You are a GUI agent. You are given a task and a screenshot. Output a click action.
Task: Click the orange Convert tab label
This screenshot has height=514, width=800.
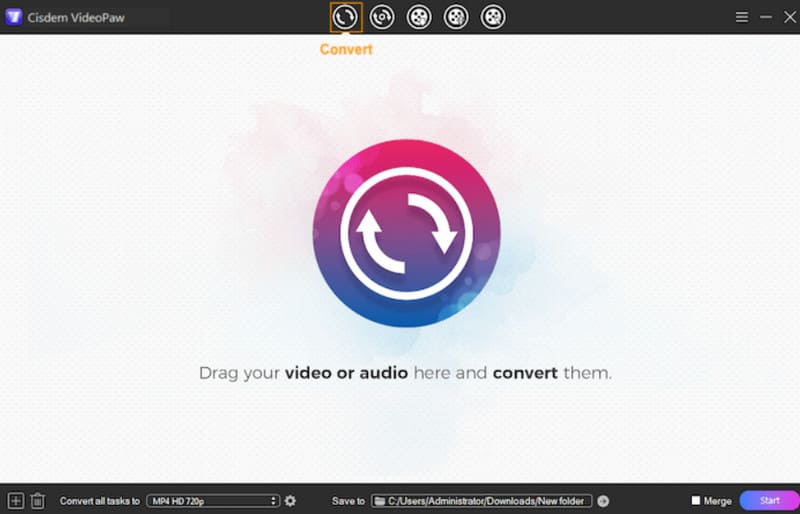point(346,50)
